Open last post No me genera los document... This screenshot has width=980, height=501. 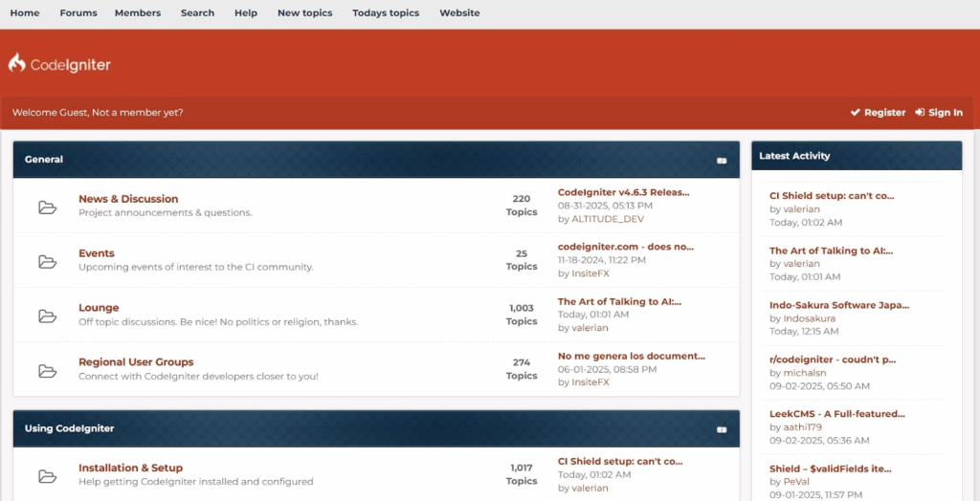(632, 356)
